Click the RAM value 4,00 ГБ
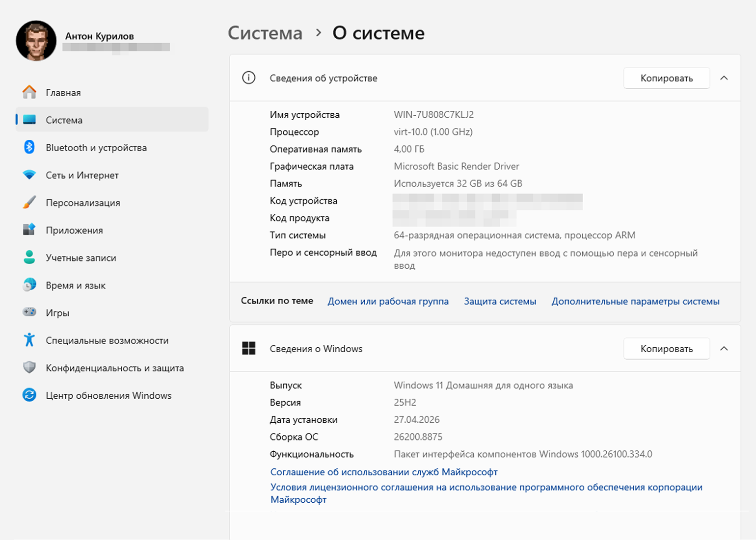The height and width of the screenshot is (540, 756). 409,149
